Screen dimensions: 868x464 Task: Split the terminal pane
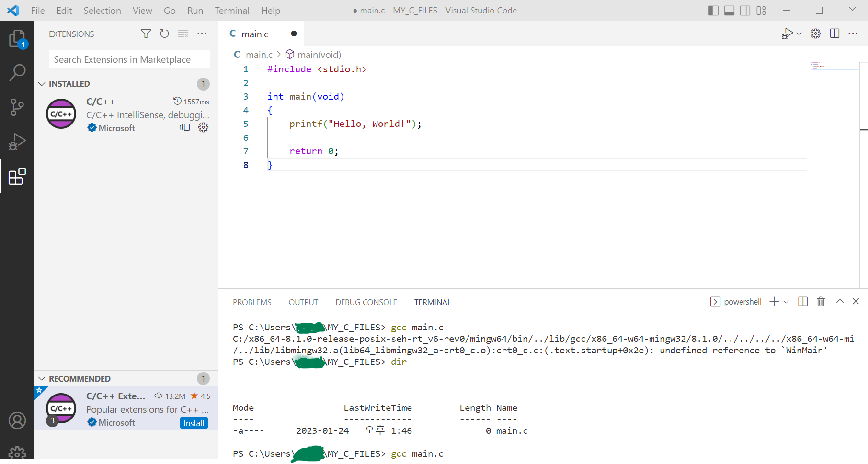803,301
